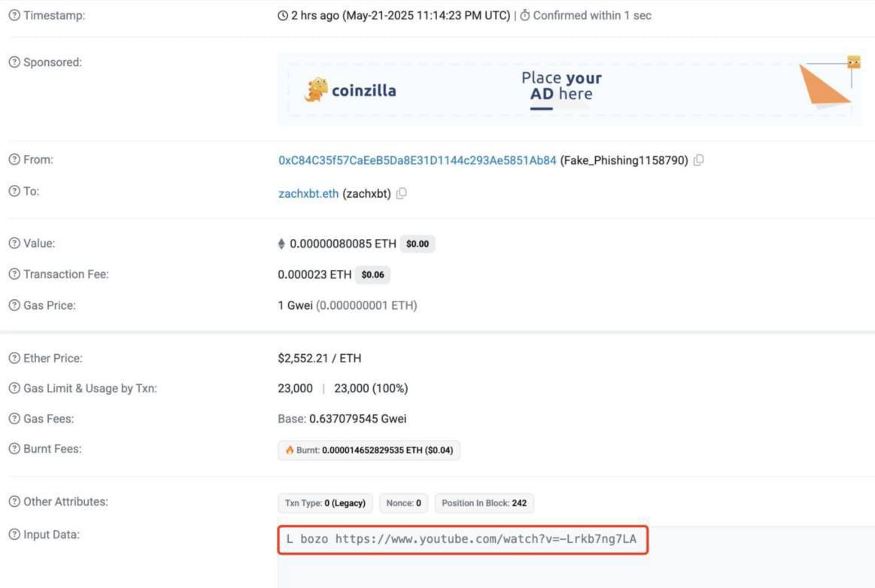Open the zachxbt.eth recipient link
This screenshot has width=875, height=588.
click(308, 194)
